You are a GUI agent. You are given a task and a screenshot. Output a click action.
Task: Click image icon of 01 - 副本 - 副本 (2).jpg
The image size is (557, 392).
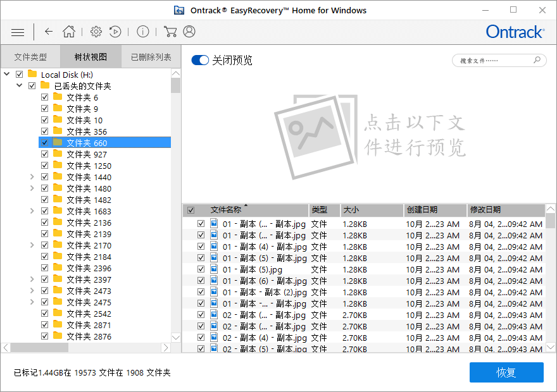click(x=214, y=291)
